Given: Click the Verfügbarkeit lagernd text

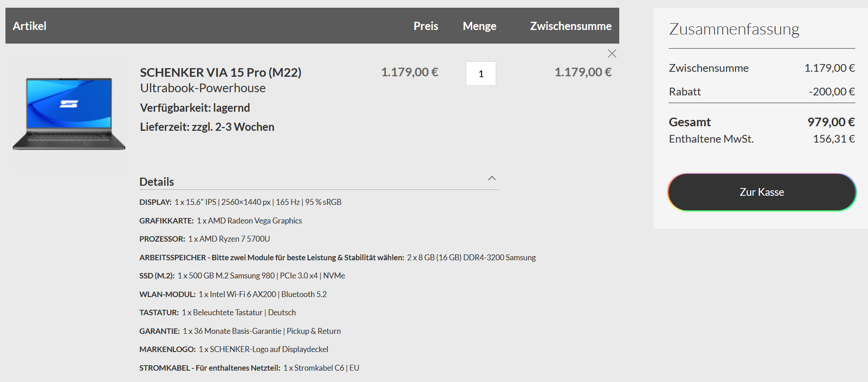Looking at the screenshot, I should [194, 107].
